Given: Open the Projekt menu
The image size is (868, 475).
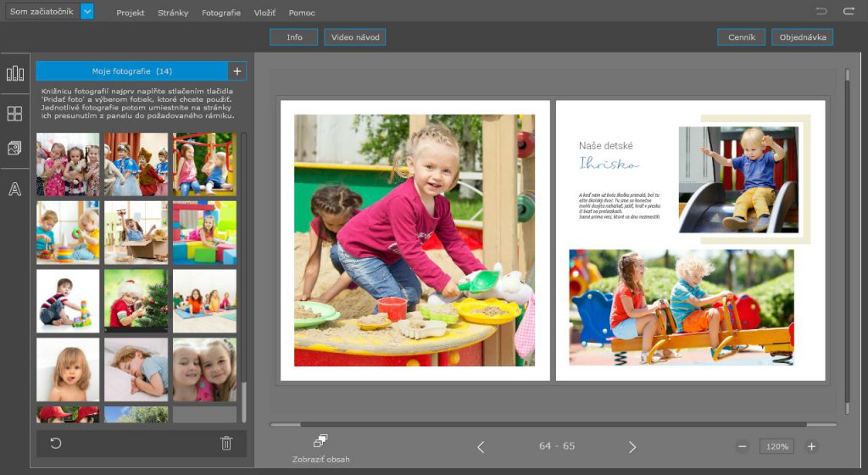Looking at the screenshot, I should pyautogui.click(x=130, y=13).
